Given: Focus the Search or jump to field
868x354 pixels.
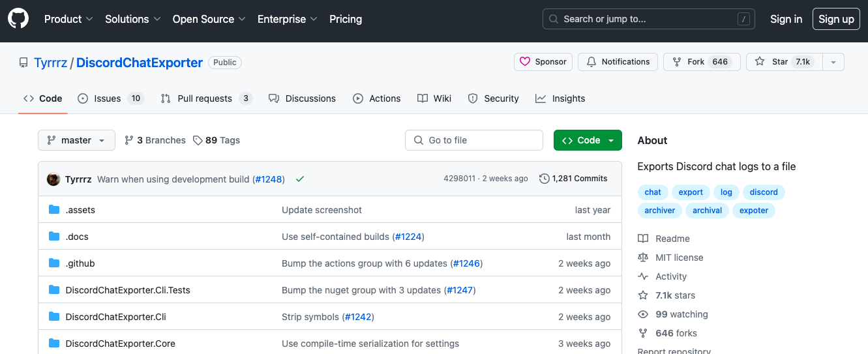Looking at the screenshot, I should (649, 19).
